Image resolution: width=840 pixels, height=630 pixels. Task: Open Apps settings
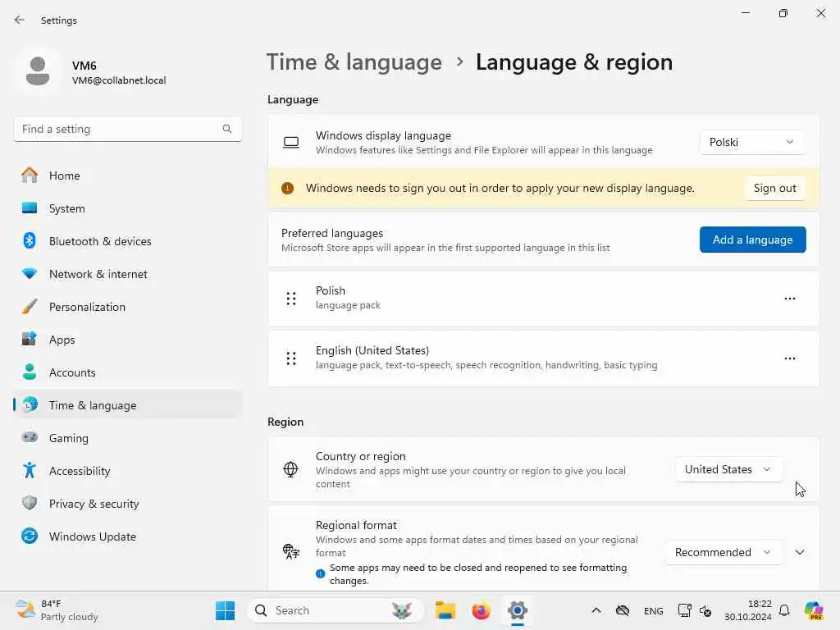[128, 340]
